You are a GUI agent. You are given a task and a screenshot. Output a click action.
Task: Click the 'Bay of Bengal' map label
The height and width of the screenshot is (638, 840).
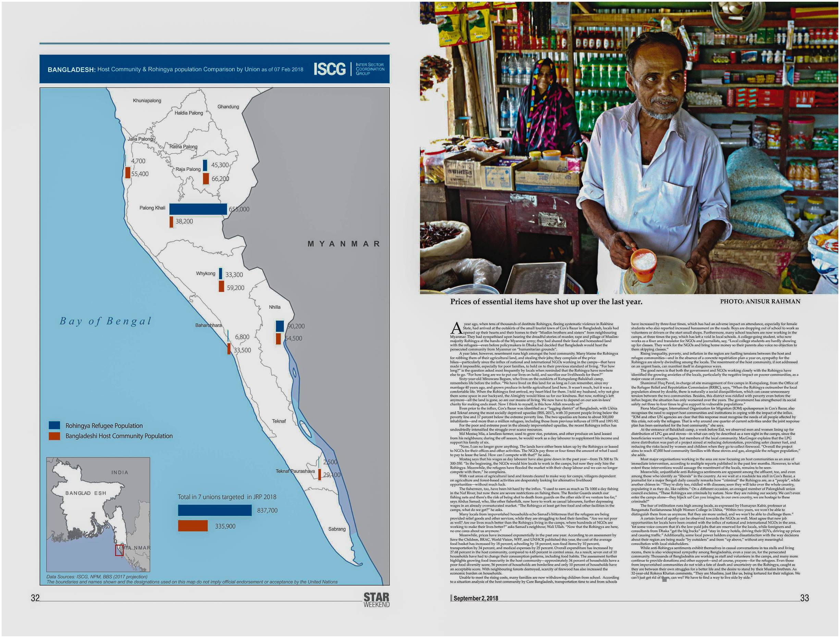point(106,321)
